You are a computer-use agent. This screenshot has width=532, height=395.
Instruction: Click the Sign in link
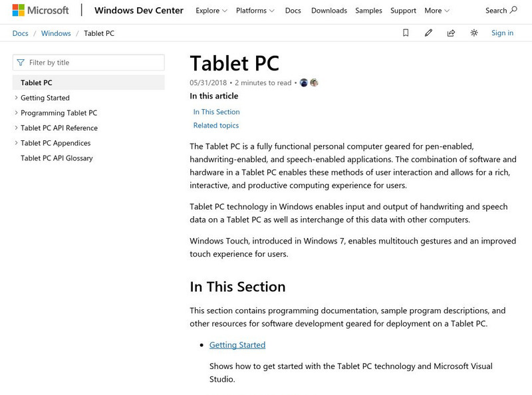tap(502, 33)
